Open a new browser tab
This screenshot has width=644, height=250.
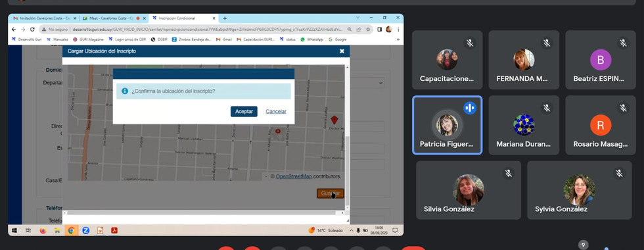[225, 18]
